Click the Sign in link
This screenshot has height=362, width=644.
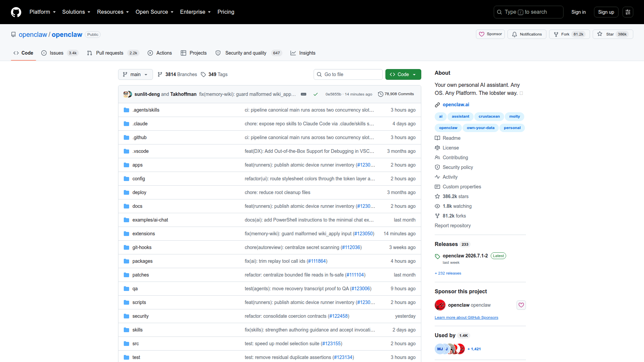579,12
